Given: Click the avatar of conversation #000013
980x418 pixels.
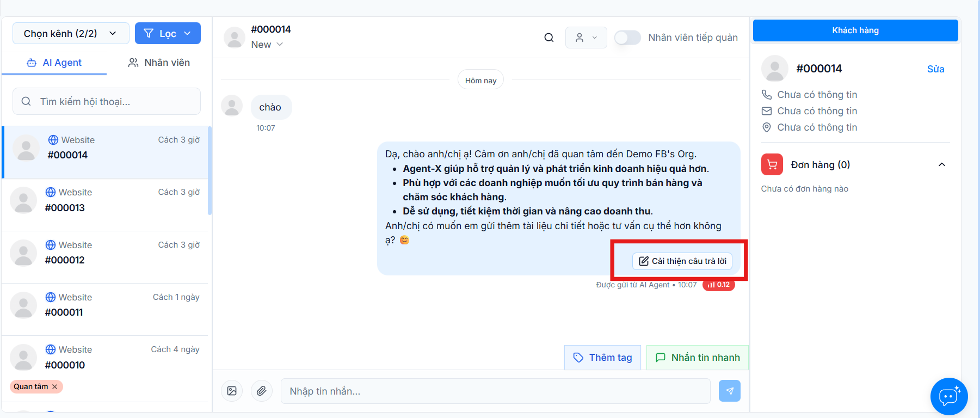Looking at the screenshot, I should [x=23, y=200].
